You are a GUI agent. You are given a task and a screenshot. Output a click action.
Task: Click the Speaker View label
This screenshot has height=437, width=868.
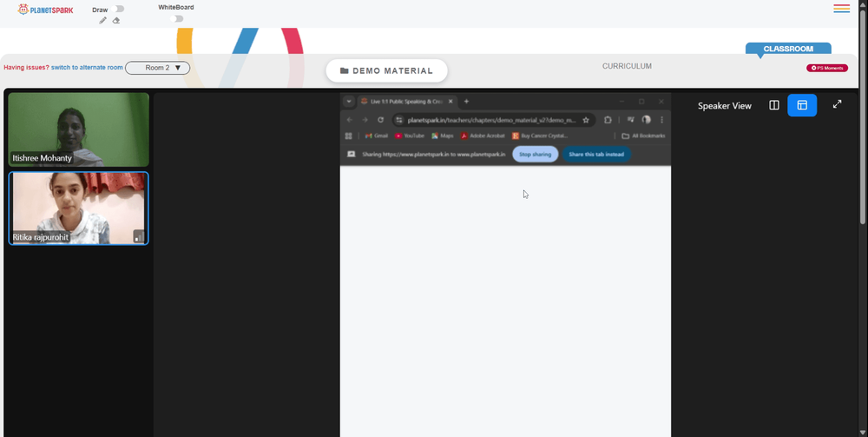click(x=725, y=106)
